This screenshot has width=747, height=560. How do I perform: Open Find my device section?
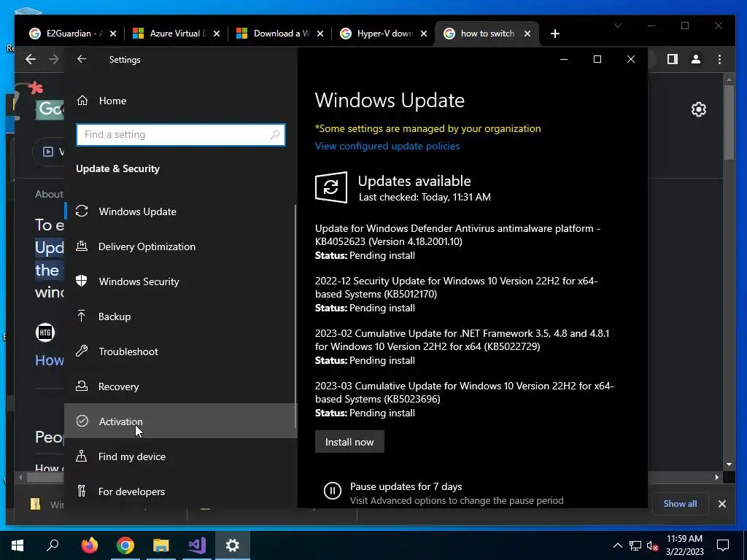(x=180, y=456)
